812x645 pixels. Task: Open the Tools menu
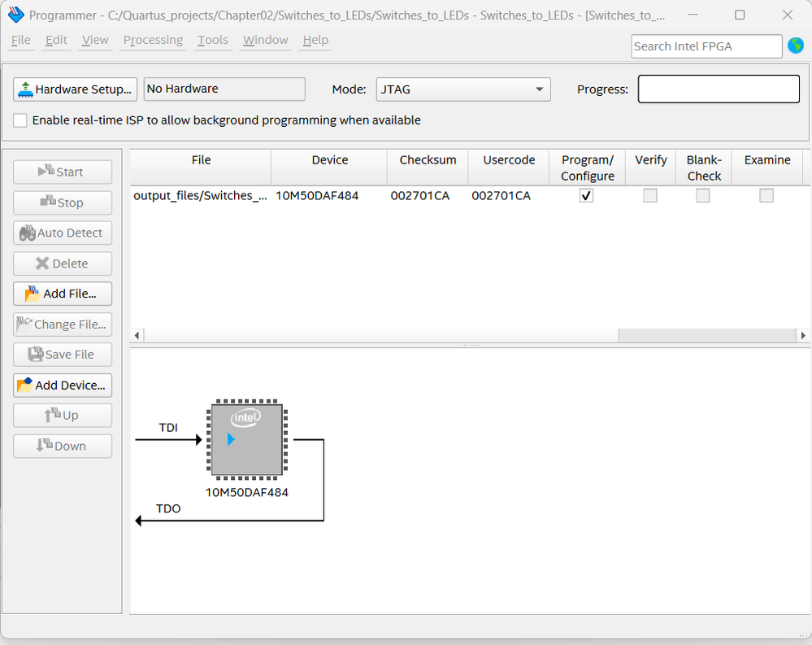tap(213, 40)
